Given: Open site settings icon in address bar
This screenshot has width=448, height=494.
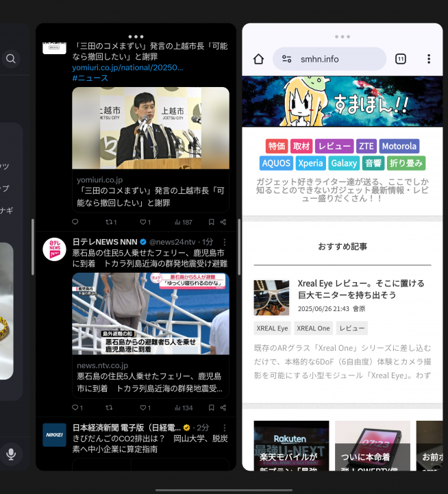Looking at the screenshot, I should coord(287,59).
